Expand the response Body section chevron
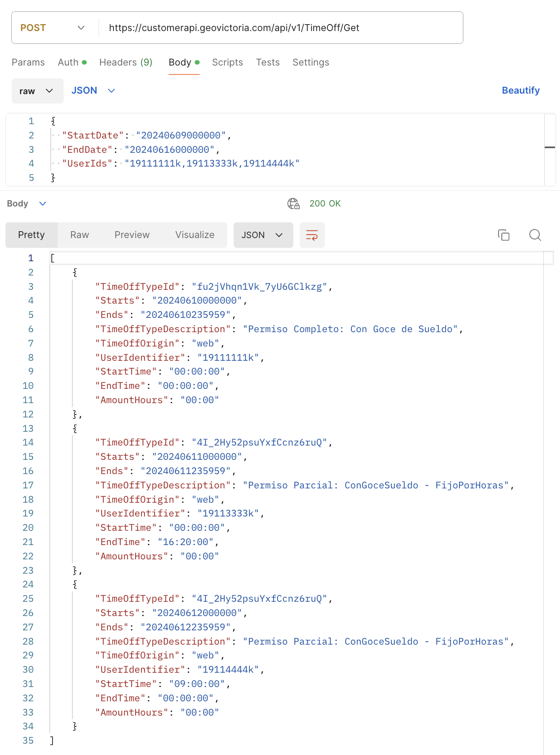560x755 pixels. pos(43,204)
